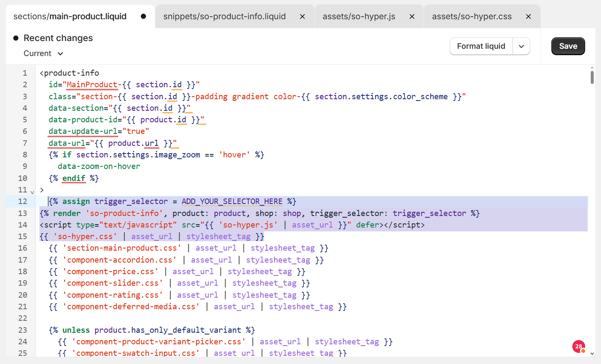Click 'so-product-info' string on line 13
This screenshot has height=364, width=601.
click(x=125, y=213)
